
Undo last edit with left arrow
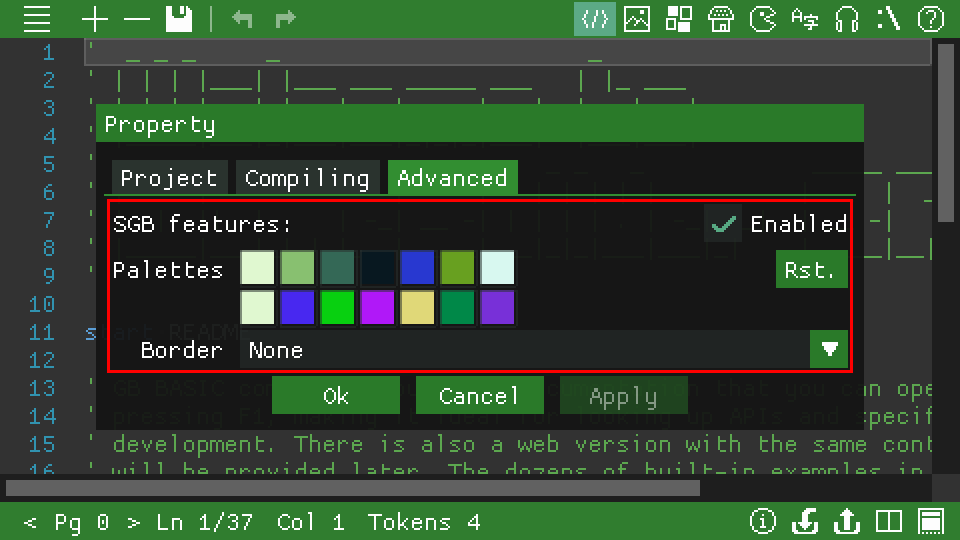point(242,19)
